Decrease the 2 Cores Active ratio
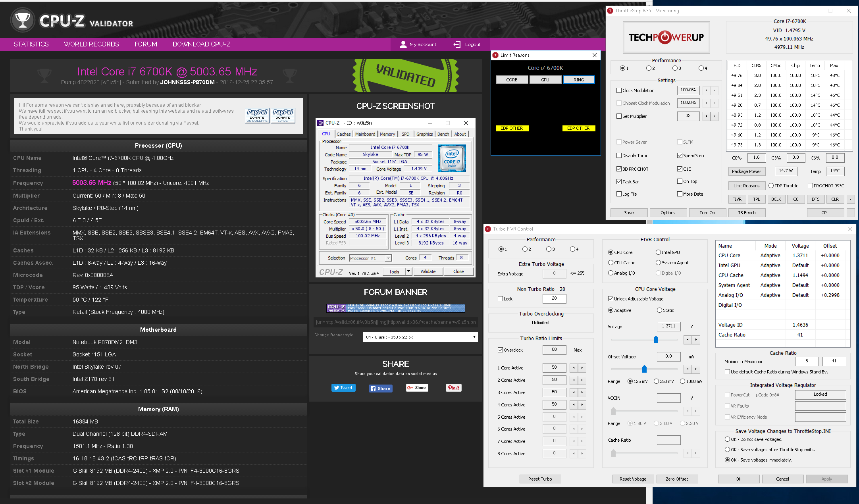The width and height of the screenshot is (859, 504). [574, 380]
